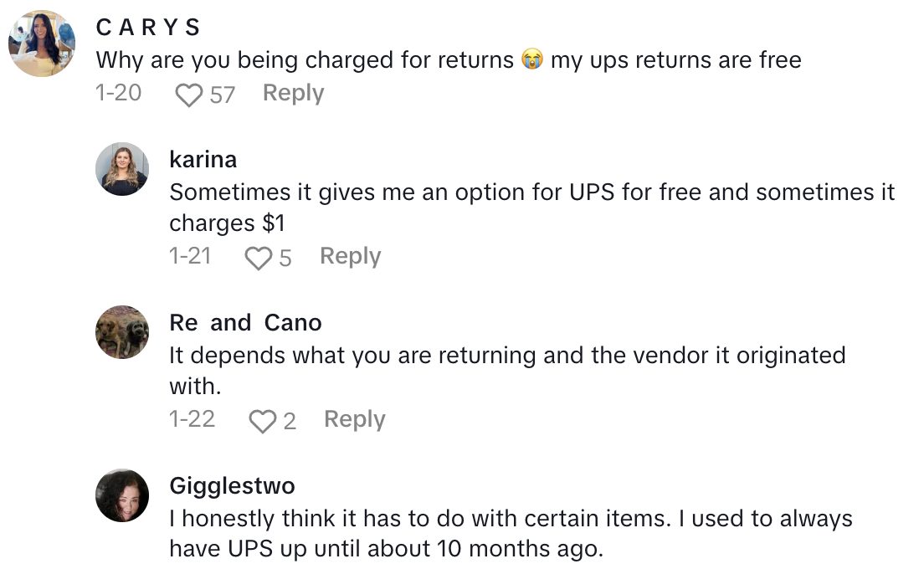Image resolution: width=924 pixels, height=569 pixels.
Task: Click the 57 likes count
Action: tap(222, 95)
